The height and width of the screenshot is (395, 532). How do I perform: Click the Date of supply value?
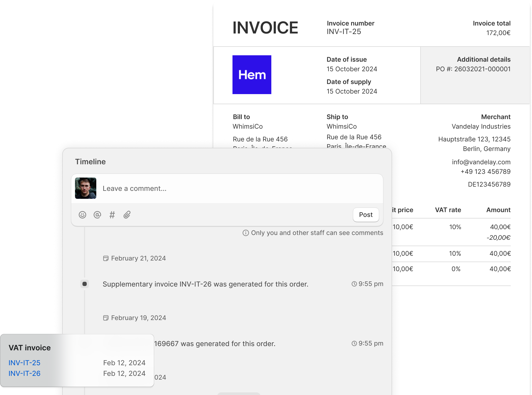352,91
